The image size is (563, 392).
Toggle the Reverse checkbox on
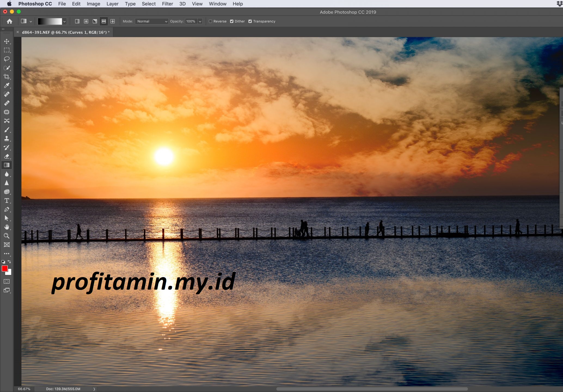(210, 21)
